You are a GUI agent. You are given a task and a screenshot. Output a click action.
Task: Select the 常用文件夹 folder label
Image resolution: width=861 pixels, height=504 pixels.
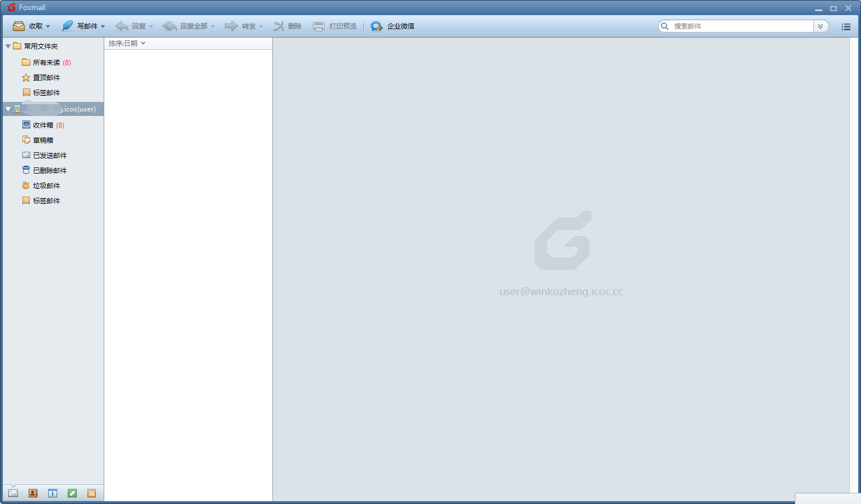coord(41,46)
